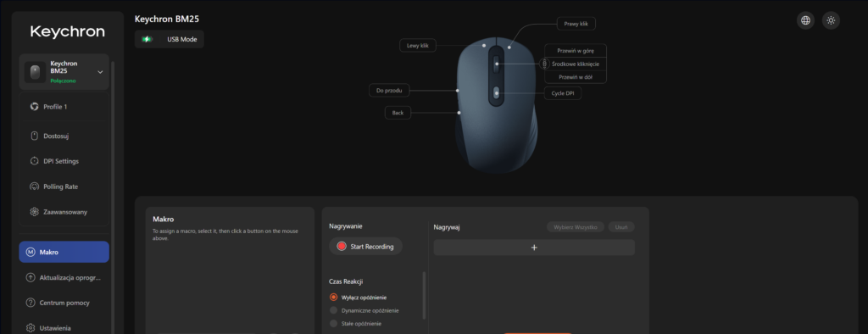Select Profile 1 in the sidebar
Image resolution: width=868 pixels, height=334 pixels.
pos(64,106)
